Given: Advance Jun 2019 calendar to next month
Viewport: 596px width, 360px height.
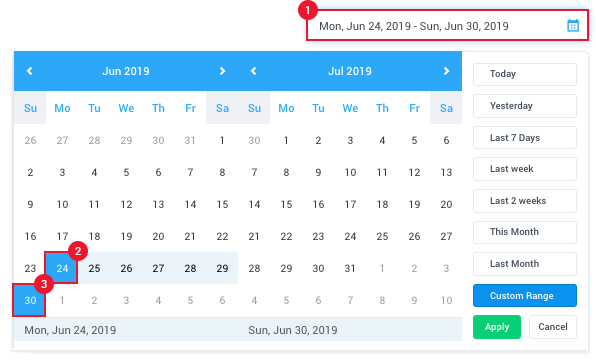Looking at the screenshot, I should click(222, 71).
